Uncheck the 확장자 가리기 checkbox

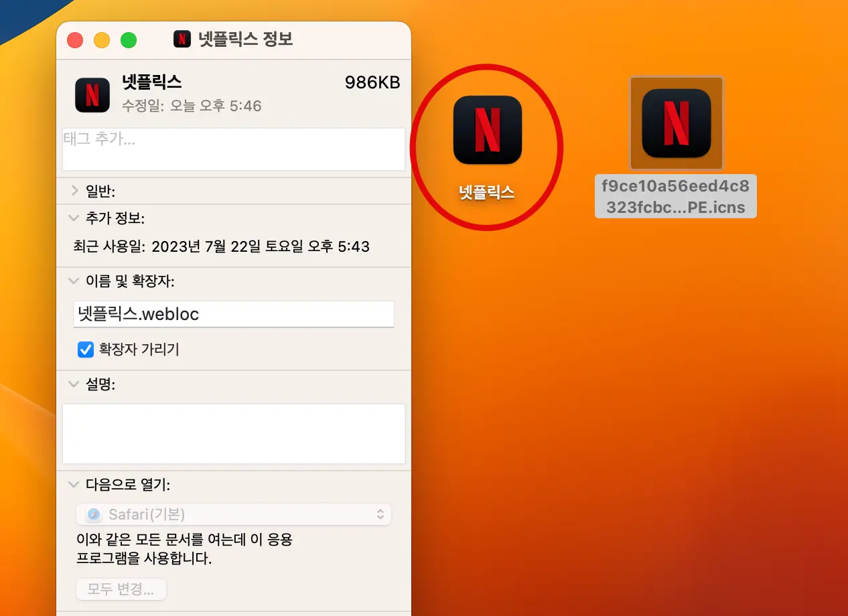coord(86,350)
